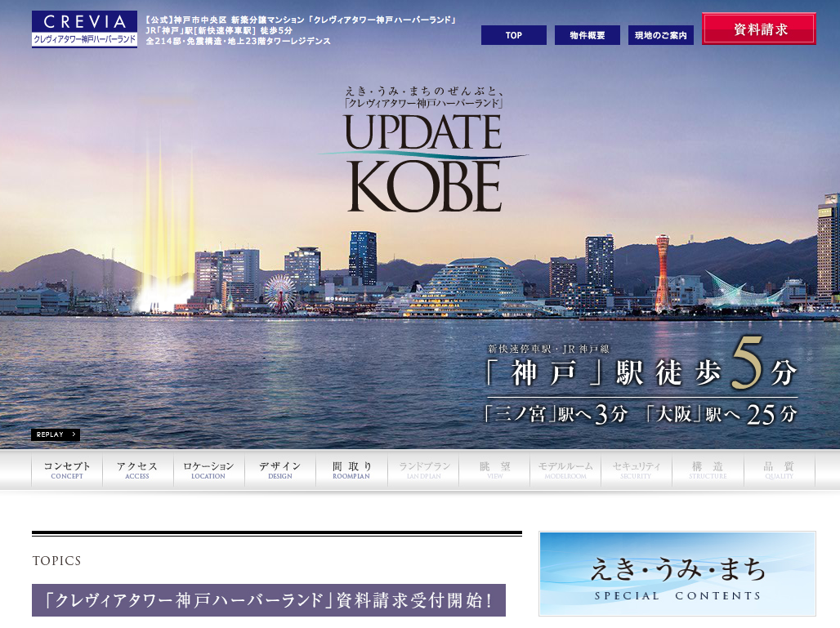The width and height of the screenshot is (840, 628).
Task: Click the 資料請求受付開始 topics headline
Action: pos(268,600)
